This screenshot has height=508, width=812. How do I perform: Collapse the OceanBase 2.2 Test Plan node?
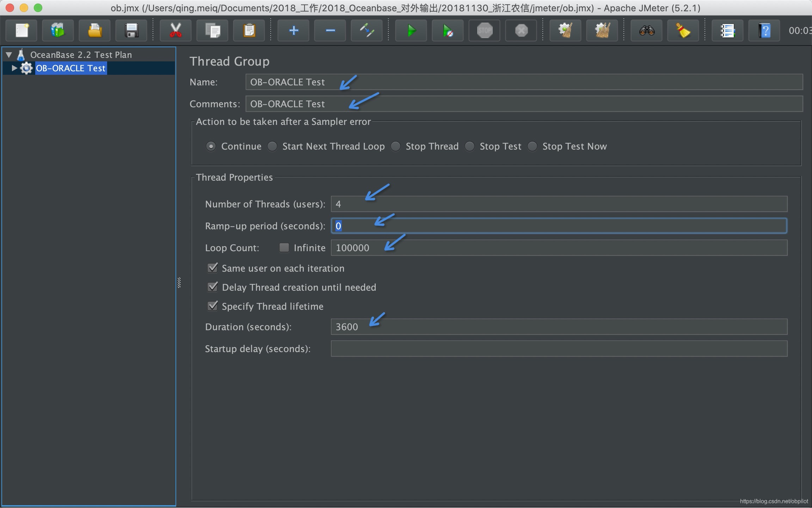pyautogui.click(x=9, y=55)
